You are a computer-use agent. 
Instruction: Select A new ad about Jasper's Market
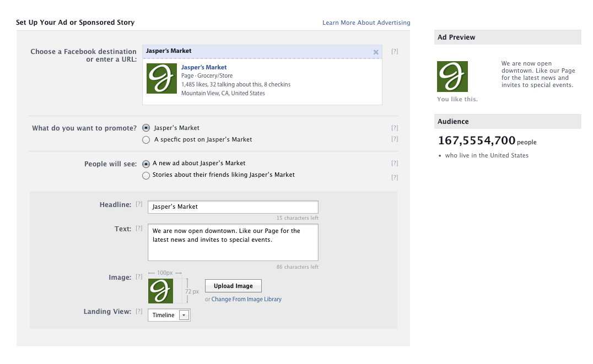click(146, 164)
